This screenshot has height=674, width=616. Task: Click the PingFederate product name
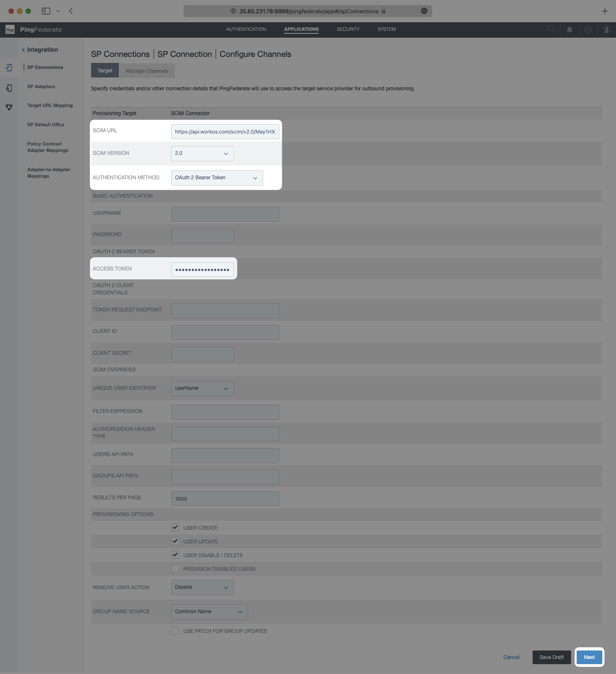[x=41, y=30]
